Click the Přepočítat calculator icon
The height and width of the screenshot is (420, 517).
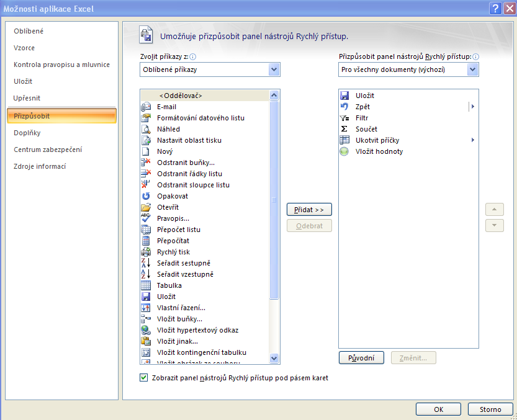click(x=146, y=241)
